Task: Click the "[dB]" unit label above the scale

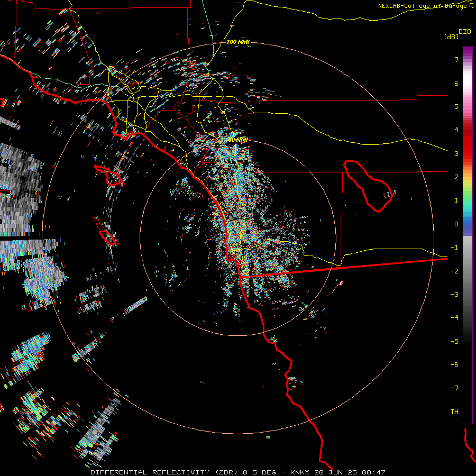Action: click(451, 36)
